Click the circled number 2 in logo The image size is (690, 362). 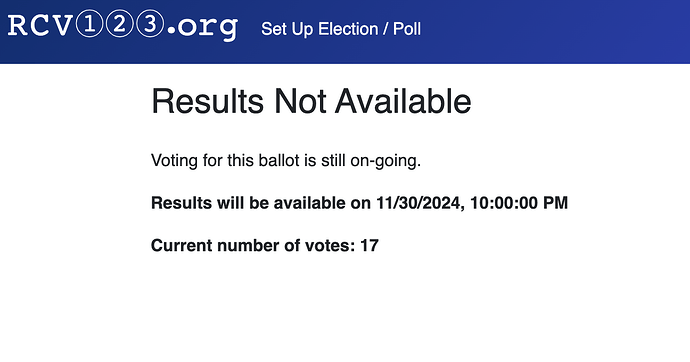click(119, 24)
